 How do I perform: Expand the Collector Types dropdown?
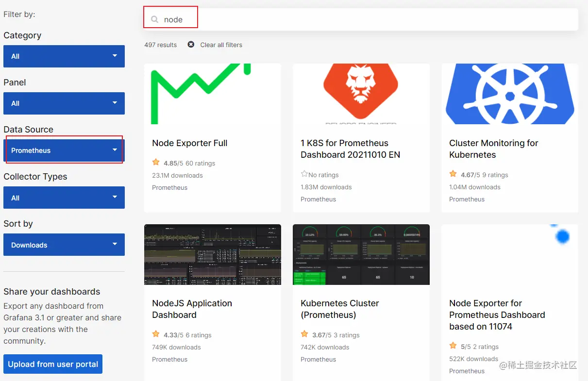(x=64, y=198)
